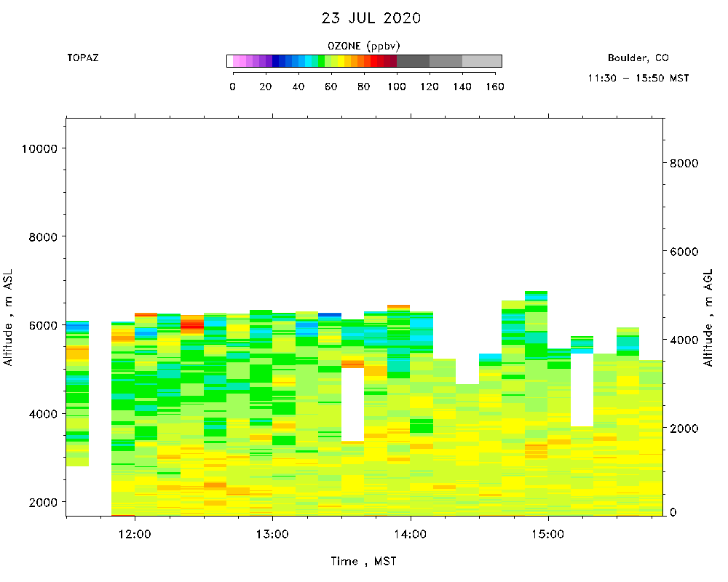The height and width of the screenshot is (582, 728).
Task: Click the red segment of the ozone colorbar
Action: pyautogui.click(x=373, y=61)
